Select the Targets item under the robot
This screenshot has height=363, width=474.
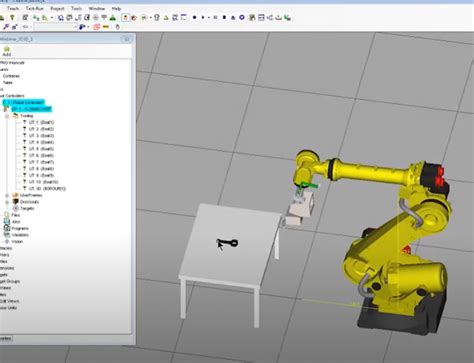click(x=27, y=208)
